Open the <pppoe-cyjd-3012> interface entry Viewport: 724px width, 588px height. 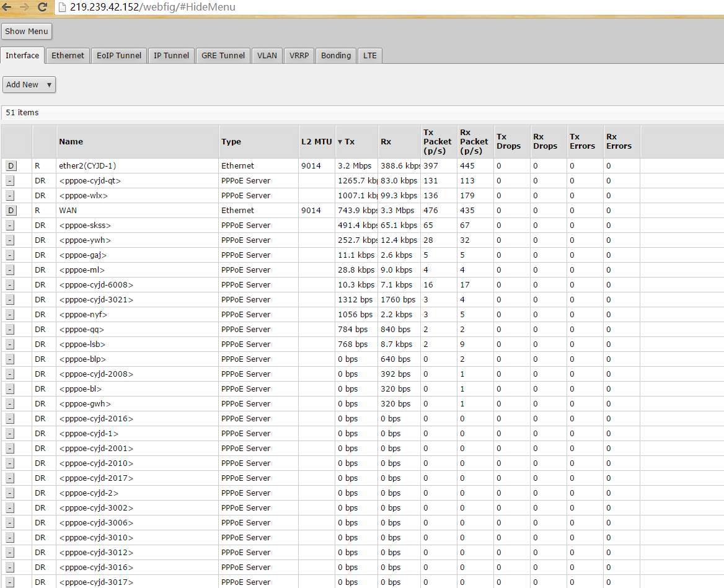point(96,553)
